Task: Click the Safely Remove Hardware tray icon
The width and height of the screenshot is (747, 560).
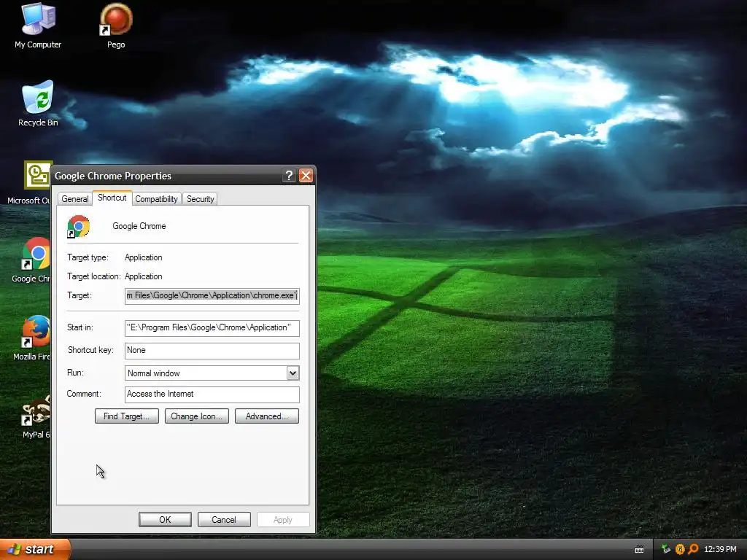Action: (x=665, y=549)
